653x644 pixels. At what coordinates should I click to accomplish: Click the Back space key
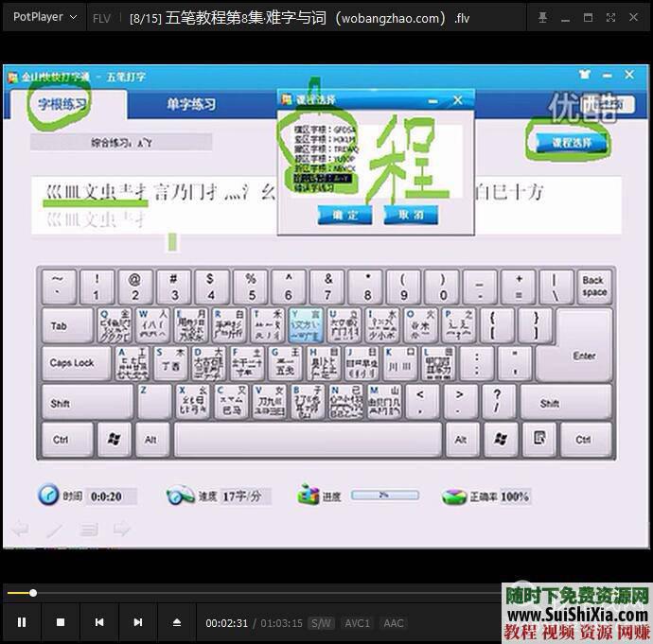tap(594, 287)
